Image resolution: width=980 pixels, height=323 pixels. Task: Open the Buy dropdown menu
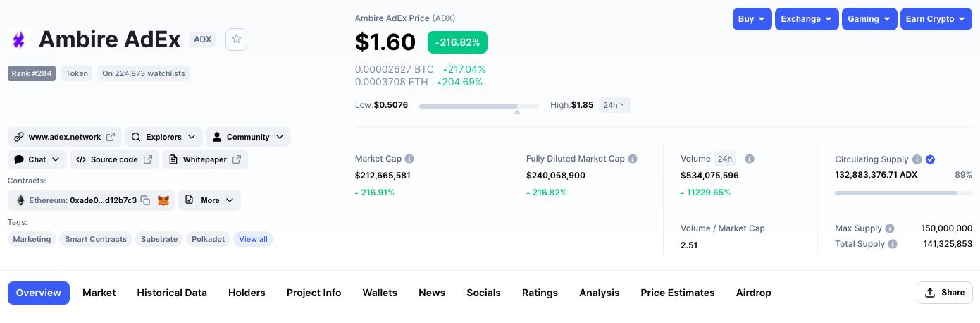point(752,19)
